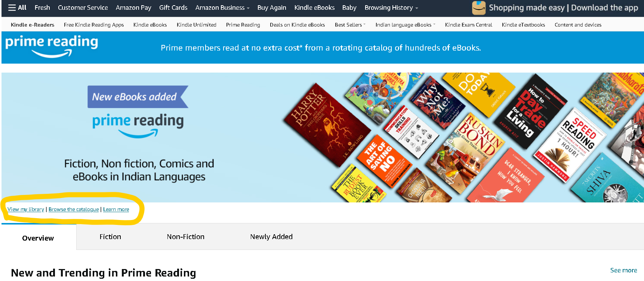Select the Newly Added tab
Screen dimensions: 644x281
271,236
